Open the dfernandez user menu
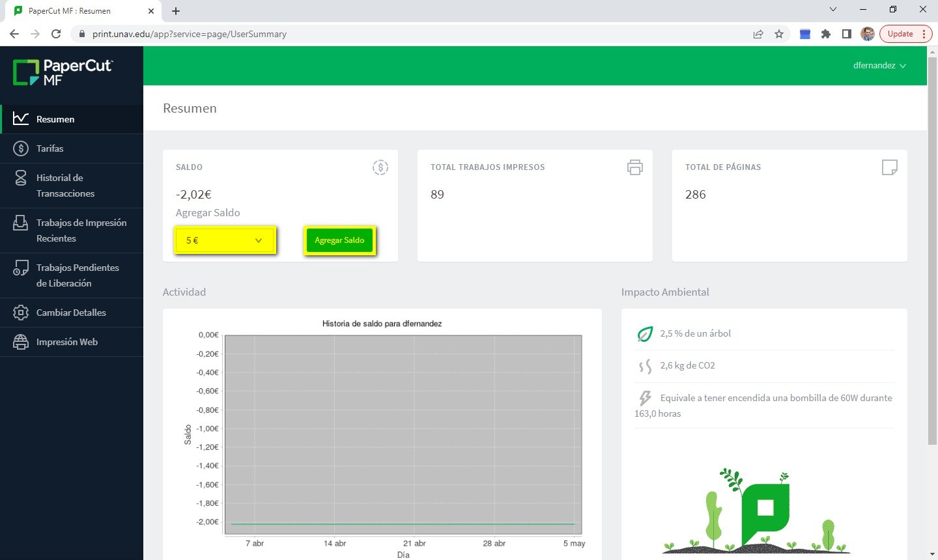 (x=879, y=66)
